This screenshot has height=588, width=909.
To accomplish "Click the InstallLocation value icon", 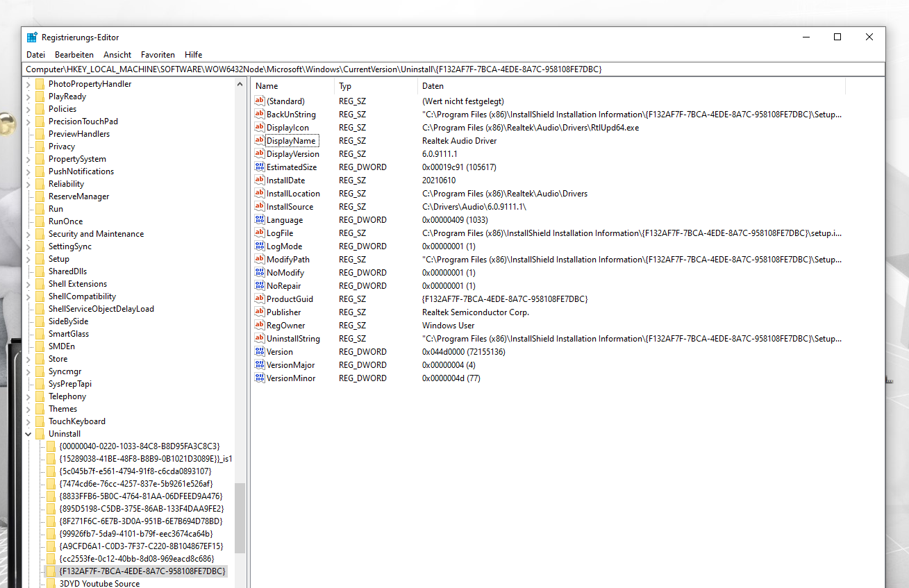I will pyautogui.click(x=260, y=193).
